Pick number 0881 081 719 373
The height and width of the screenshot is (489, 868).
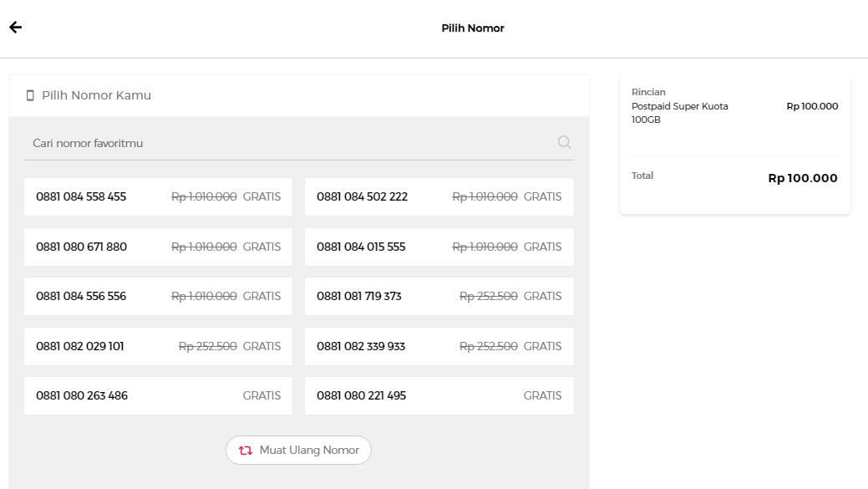tap(439, 297)
